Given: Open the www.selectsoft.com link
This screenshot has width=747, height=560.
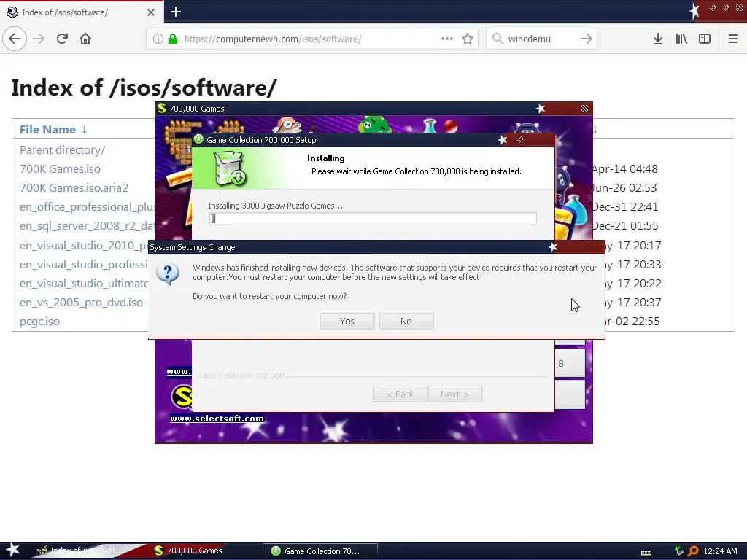Looking at the screenshot, I should 217,419.
